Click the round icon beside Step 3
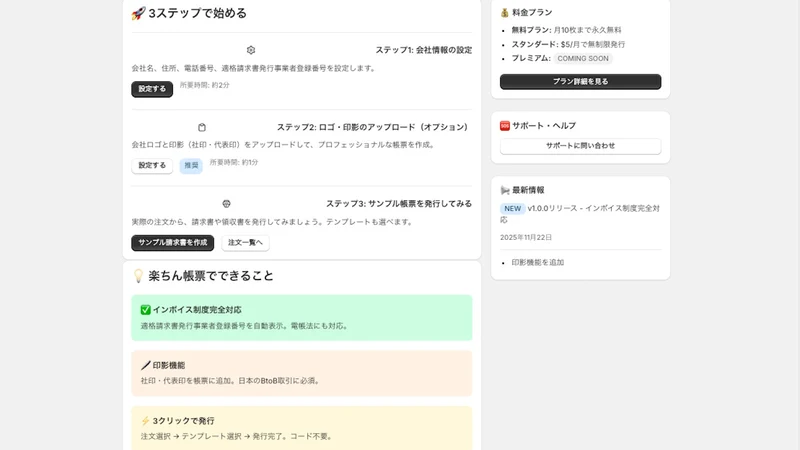Viewport: 800px width, 450px height. click(x=227, y=204)
